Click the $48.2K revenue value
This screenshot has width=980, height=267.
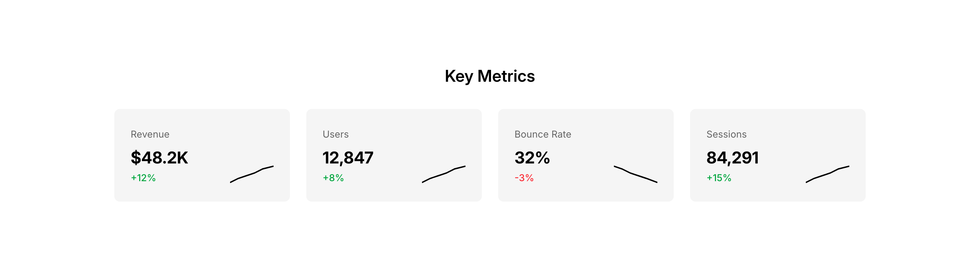coord(159,158)
